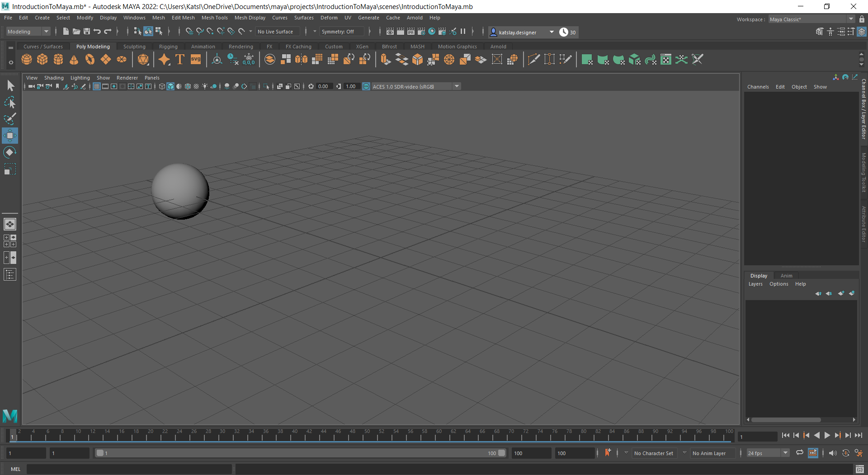This screenshot has width=868, height=475.
Task: Activate the Select tool arrow
Action: [10, 85]
